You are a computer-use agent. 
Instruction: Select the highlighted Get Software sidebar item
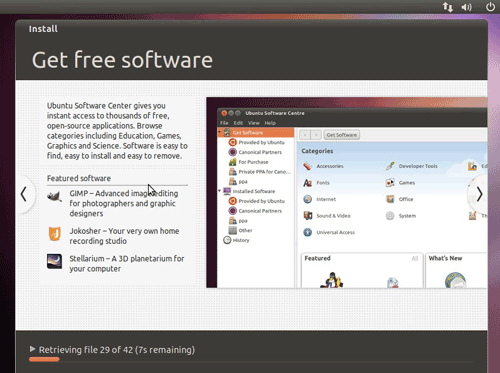256,132
